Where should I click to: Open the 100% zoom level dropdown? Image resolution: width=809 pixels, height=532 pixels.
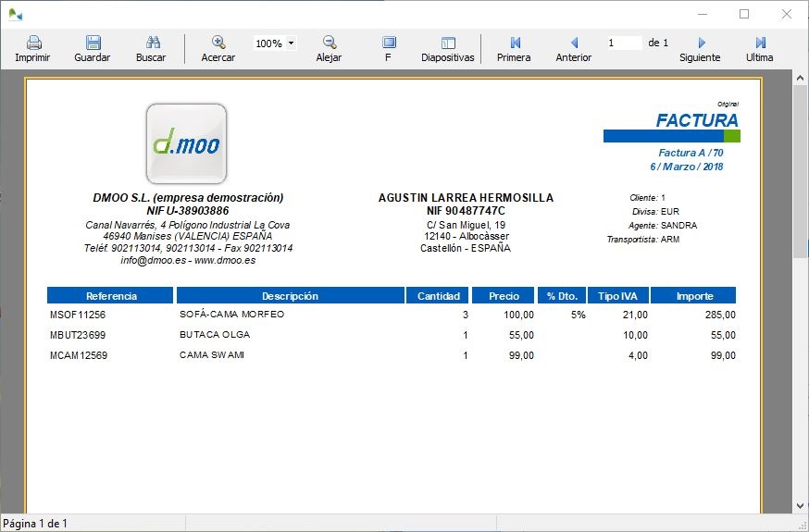291,43
